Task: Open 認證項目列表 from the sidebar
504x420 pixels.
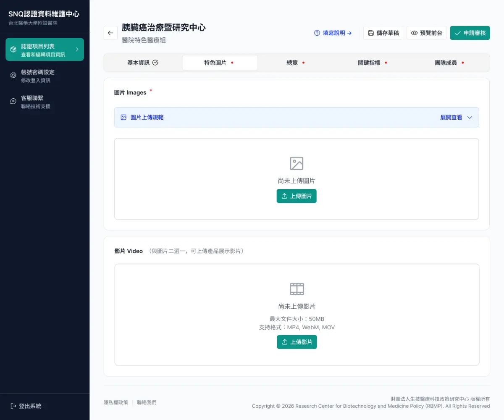Action: pos(45,49)
